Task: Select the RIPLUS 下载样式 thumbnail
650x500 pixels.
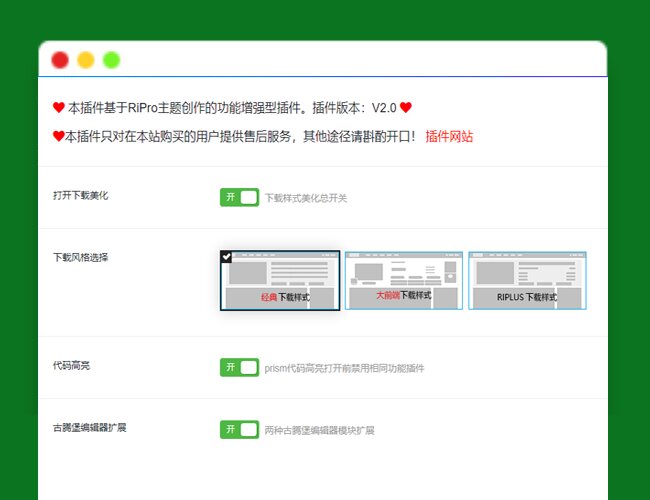Action: point(527,280)
